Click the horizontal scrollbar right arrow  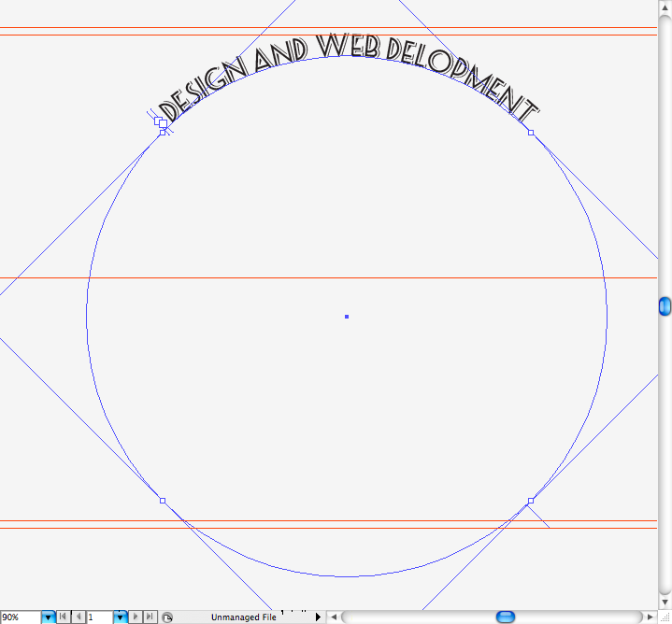(651, 617)
